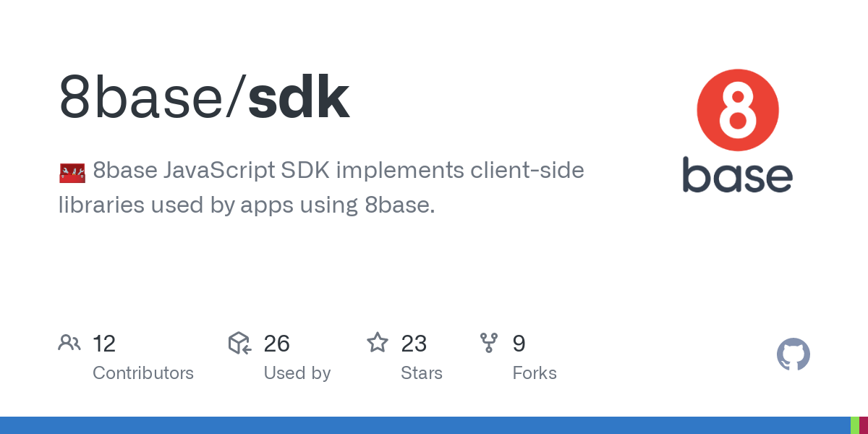Click the "Forks" label
The width and height of the screenshot is (868, 434).
pos(535,373)
